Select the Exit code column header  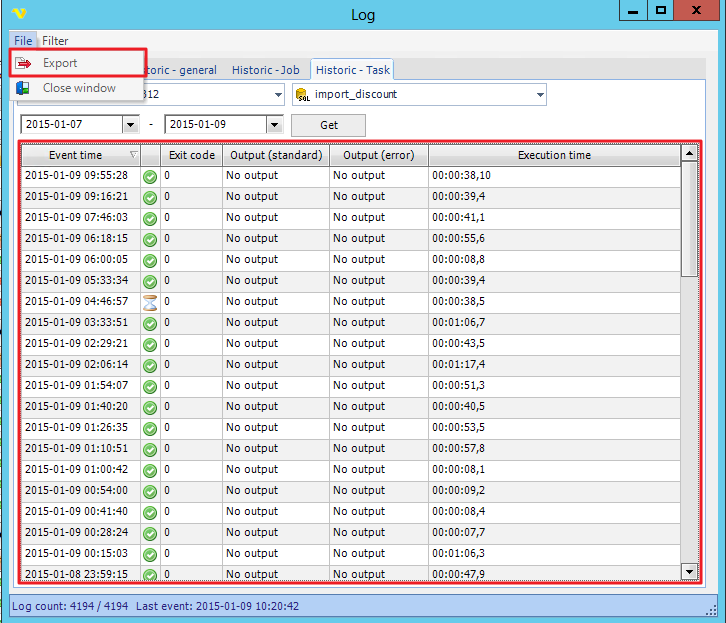coord(190,155)
